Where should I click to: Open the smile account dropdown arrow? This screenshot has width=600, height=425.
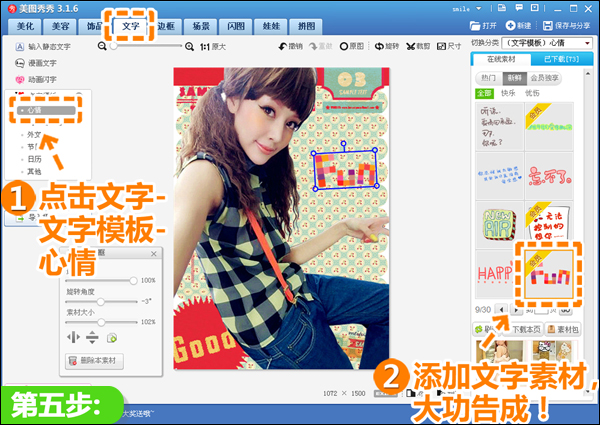tap(478, 8)
